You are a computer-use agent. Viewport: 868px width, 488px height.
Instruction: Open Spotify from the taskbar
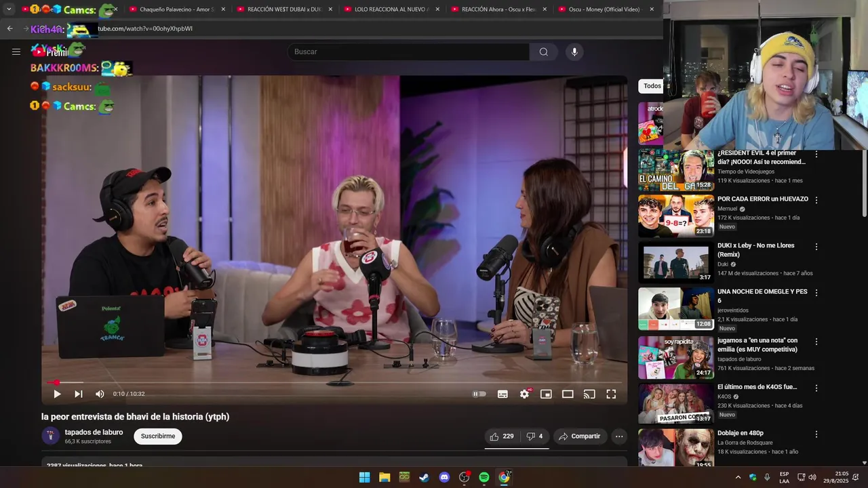point(484,477)
